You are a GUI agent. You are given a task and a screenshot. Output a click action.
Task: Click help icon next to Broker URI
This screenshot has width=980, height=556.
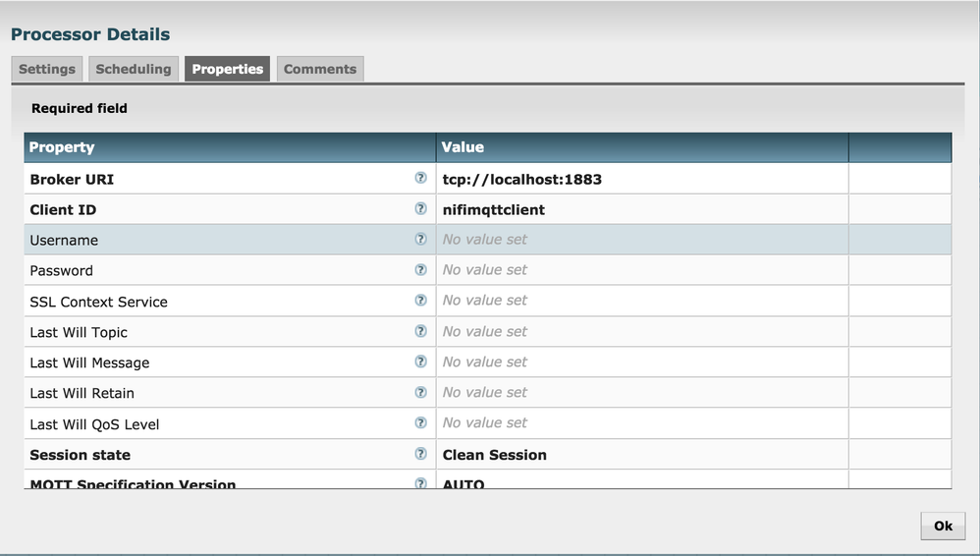pos(420,178)
